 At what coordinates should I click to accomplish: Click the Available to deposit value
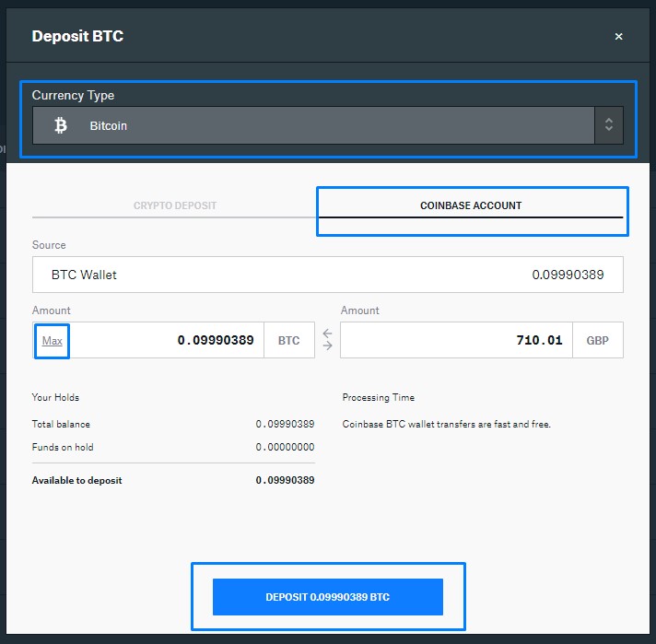(x=285, y=480)
